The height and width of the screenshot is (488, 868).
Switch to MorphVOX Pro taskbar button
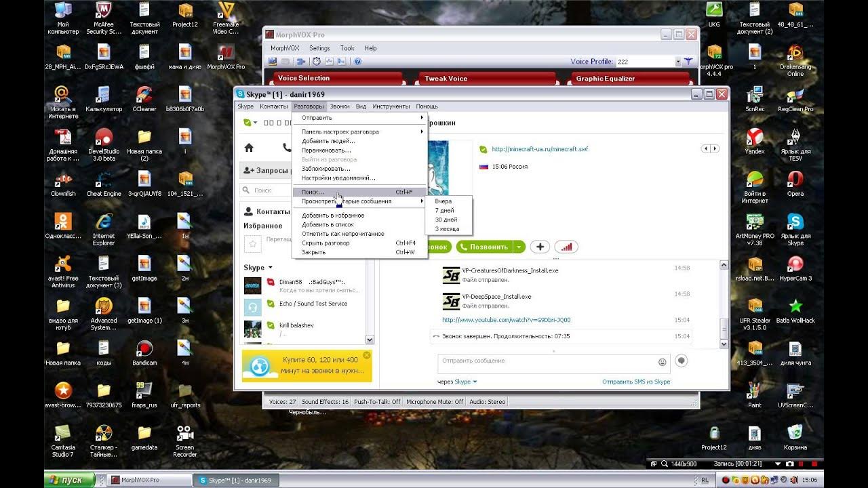[x=149, y=480]
